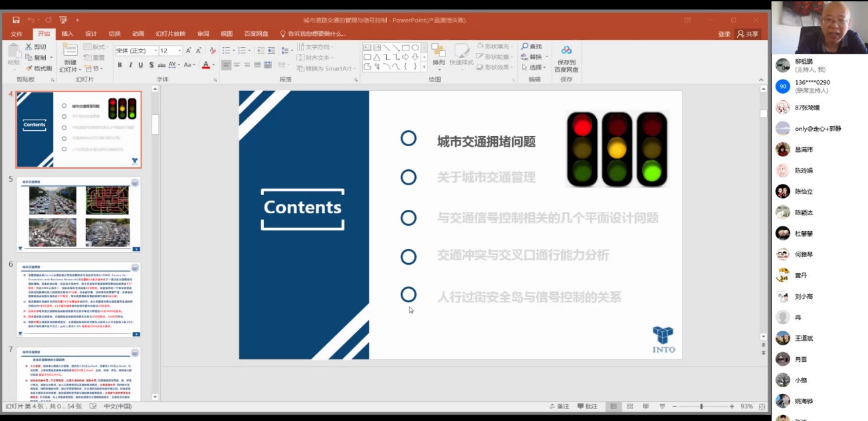Toggle italic formatting button
Viewport: 868px width, 421px height.
(x=130, y=65)
